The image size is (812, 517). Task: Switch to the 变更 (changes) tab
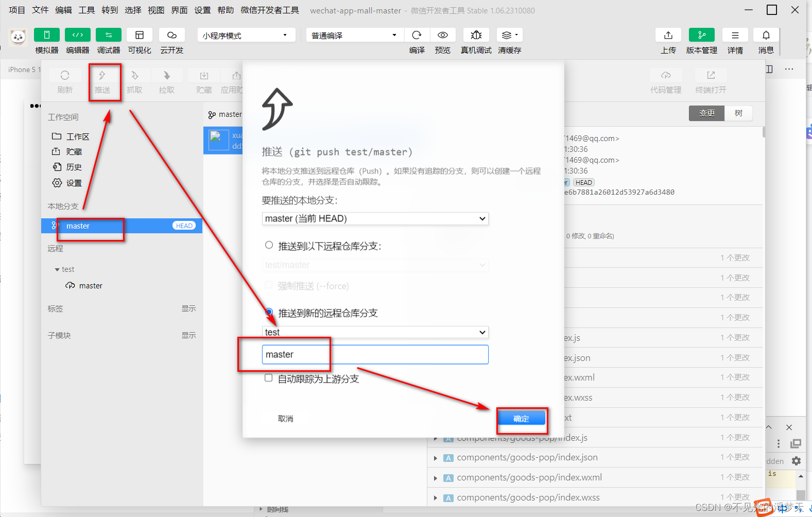pyautogui.click(x=706, y=113)
